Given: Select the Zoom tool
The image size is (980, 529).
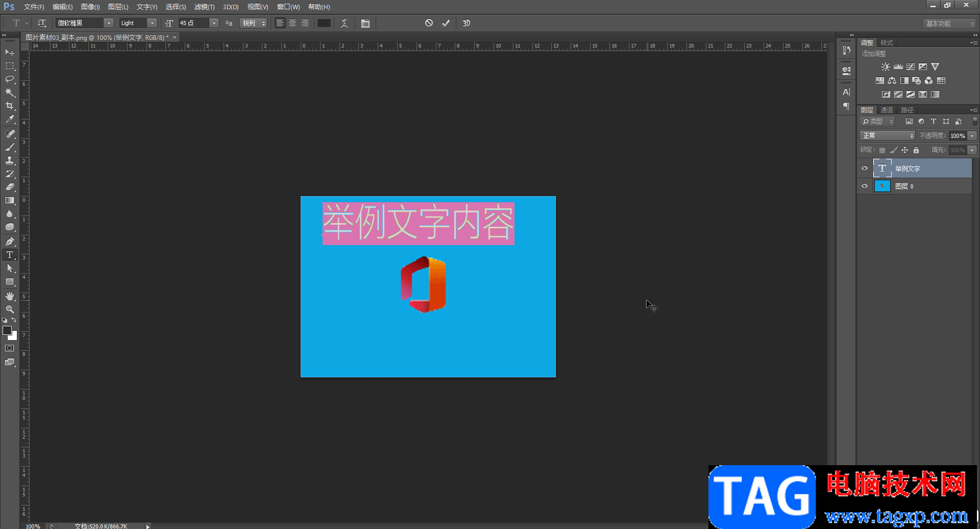Looking at the screenshot, I should [x=10, y=309].
